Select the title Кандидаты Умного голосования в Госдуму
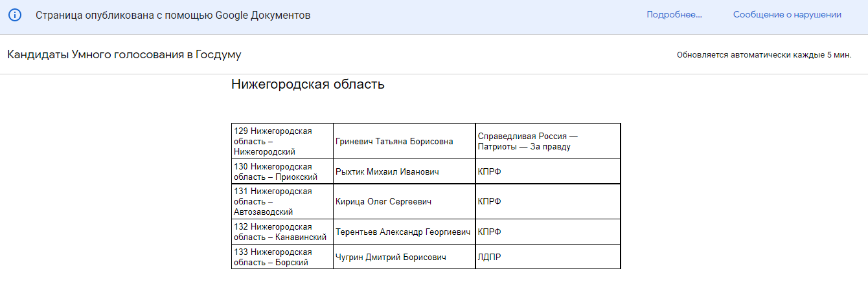Image resolution: width=868 pixels, height=306 pixels. point(124,55)
